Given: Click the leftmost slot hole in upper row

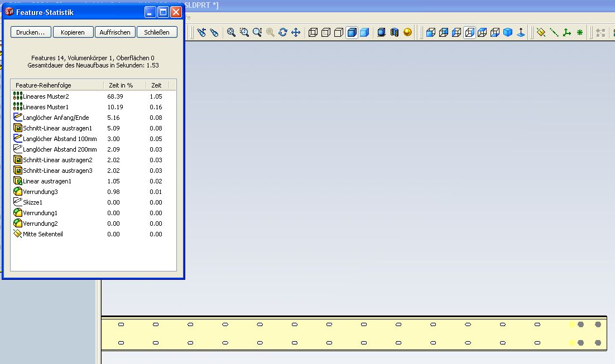Looking at the screenshot, I should tap(121, 324).
